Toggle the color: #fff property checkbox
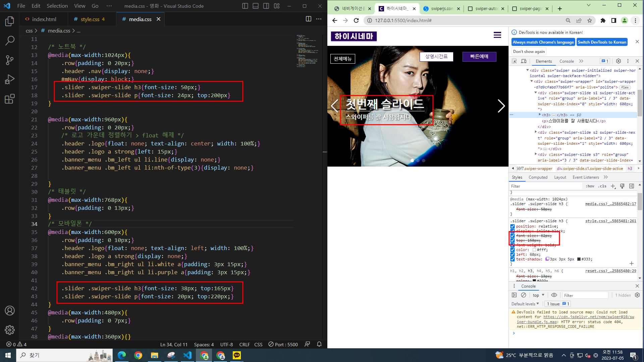 (513, 250)
